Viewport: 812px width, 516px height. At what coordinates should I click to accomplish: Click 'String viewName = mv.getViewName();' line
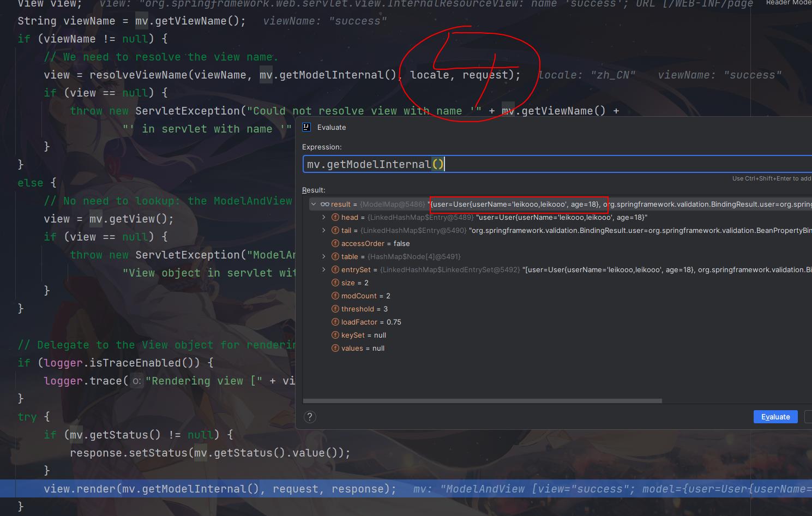[131, 21]
